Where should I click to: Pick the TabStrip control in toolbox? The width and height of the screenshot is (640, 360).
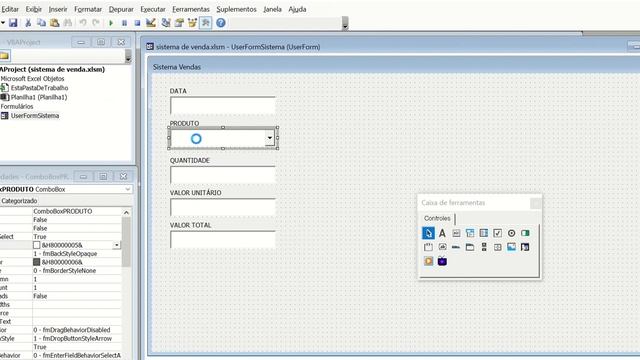click(x=456, y=247)
